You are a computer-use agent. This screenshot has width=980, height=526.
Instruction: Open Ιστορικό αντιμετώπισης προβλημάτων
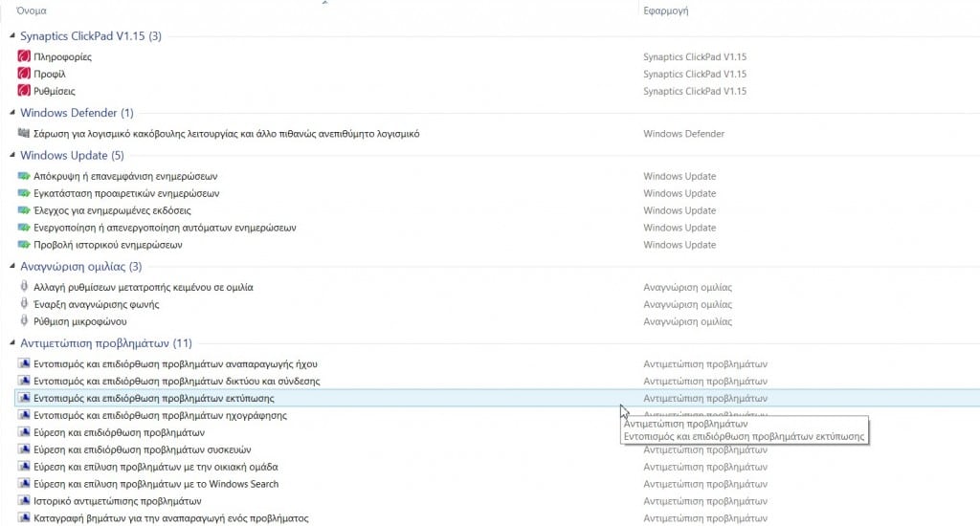tap(118, 501)
